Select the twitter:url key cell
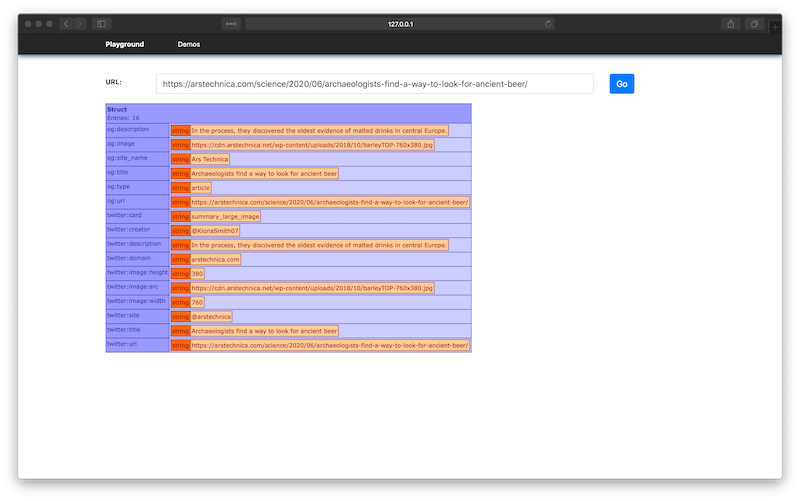Image resolution: width=800 pixels, height=501 pixels. coord(138,344)
